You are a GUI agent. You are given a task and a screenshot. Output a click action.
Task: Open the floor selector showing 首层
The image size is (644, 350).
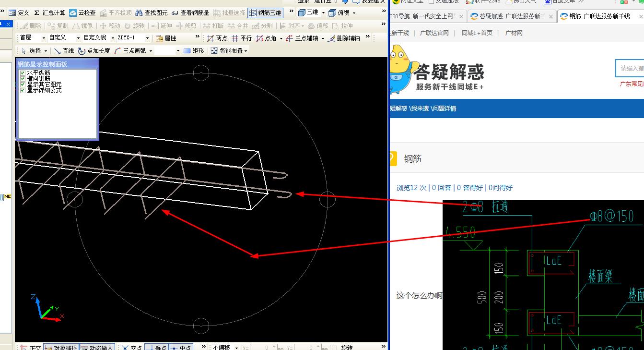point(32,38)
